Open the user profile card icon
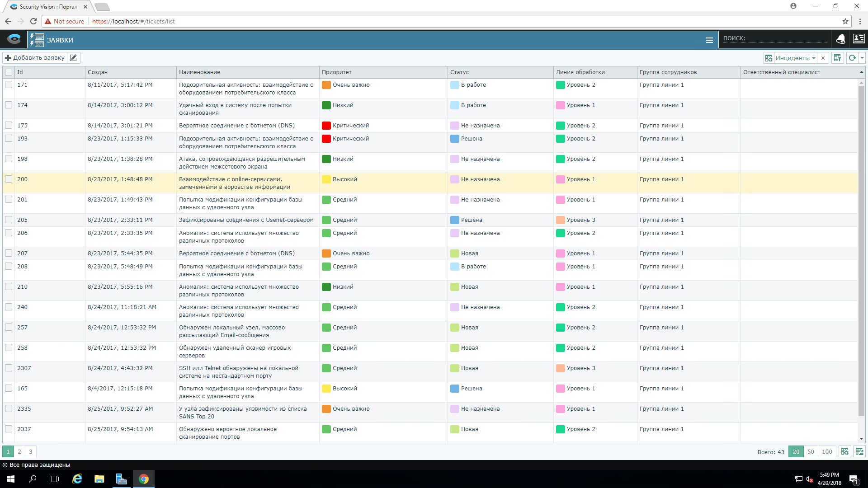The image size is (868, 488). pos(859,39)
